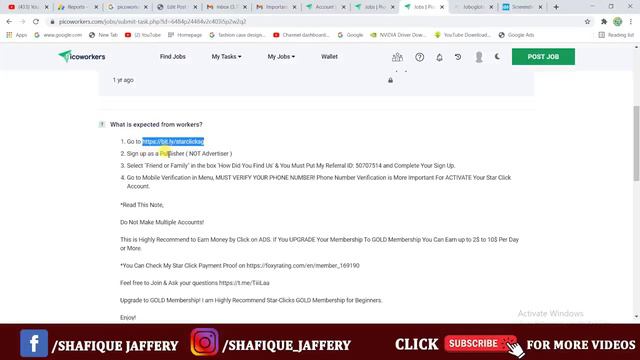640x360 pixels.
Task: Open the Chrome three-dot menu
Action: (x=631, y=22)
